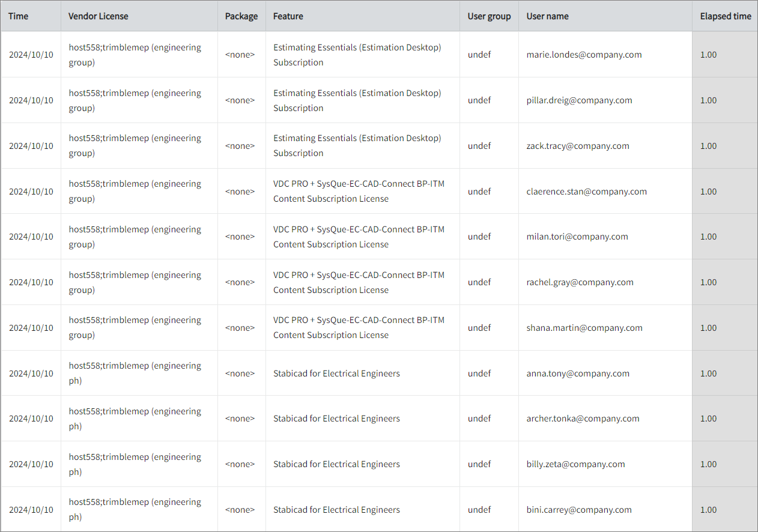Sort by User group header
The width and height of the screenshot is (758, 532).
pos(489,16)
